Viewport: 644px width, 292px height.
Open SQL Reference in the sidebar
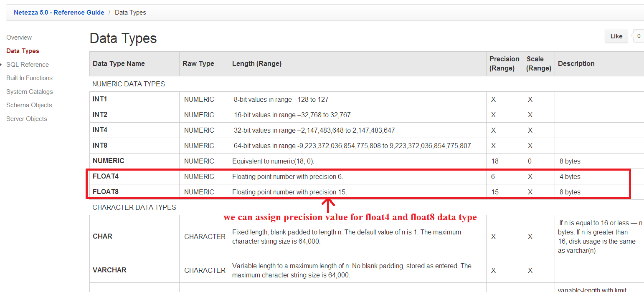28,65
